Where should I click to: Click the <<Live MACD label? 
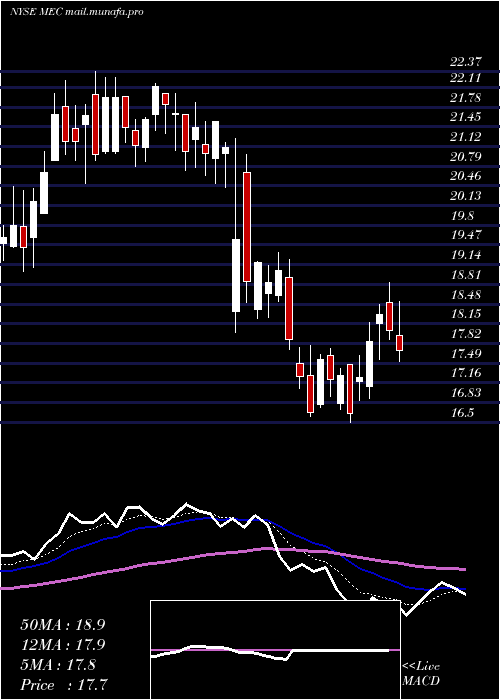click(421, 674)
